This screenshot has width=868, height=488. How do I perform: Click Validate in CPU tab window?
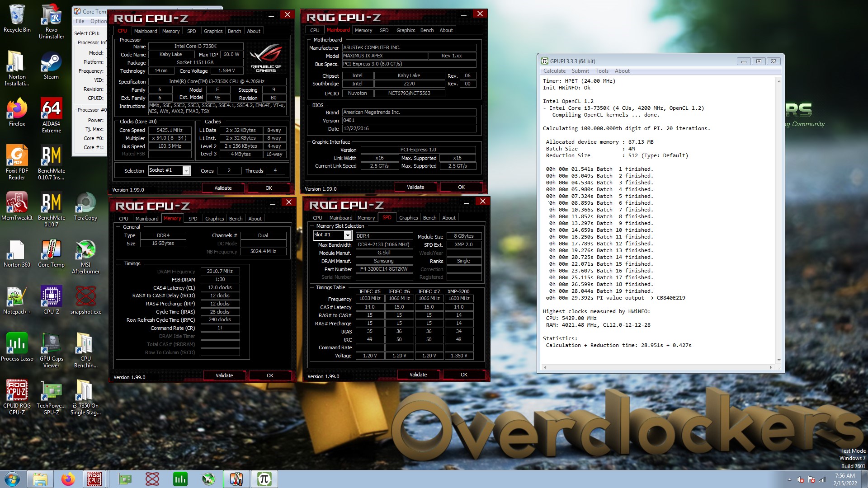tap(223, 188)
